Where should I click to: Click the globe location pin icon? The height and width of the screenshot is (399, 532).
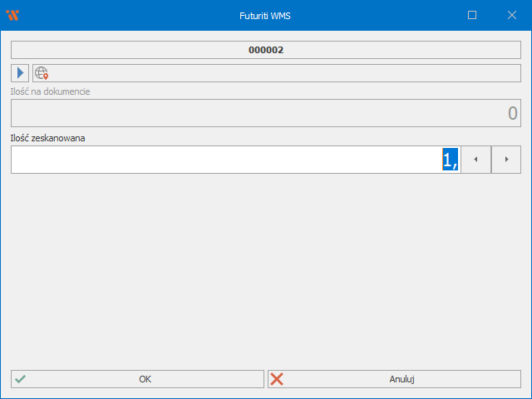click(x=42, y=73)
